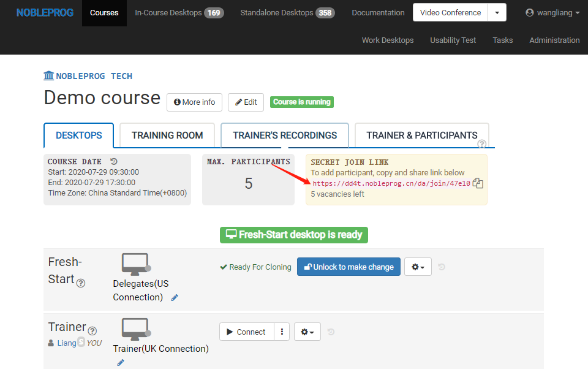
Task: Click End: 2020-07-29 17:30:00 text
Action: click(x=91, y=183)
